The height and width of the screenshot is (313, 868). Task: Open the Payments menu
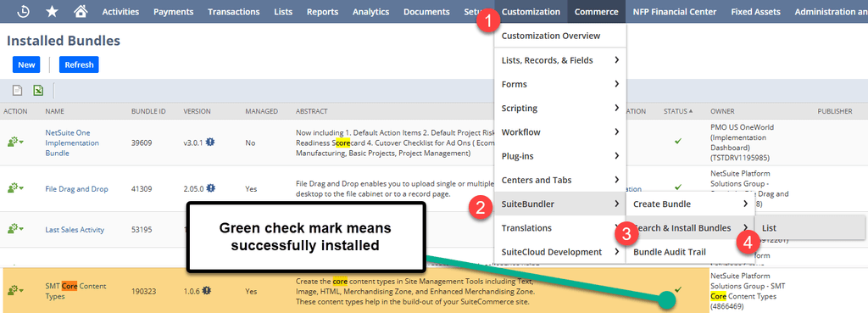(x=173, y=11)
